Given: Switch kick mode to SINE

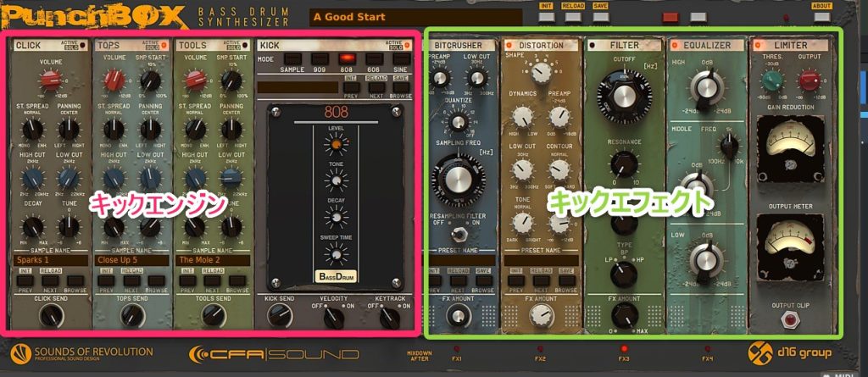Looking at the screenshot, I should [x=399, y=59].
